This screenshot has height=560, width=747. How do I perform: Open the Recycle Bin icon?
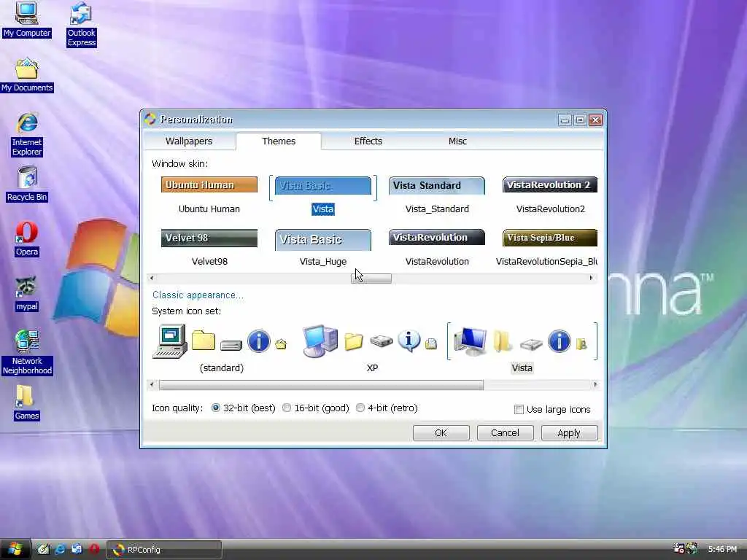coord(27,184)
